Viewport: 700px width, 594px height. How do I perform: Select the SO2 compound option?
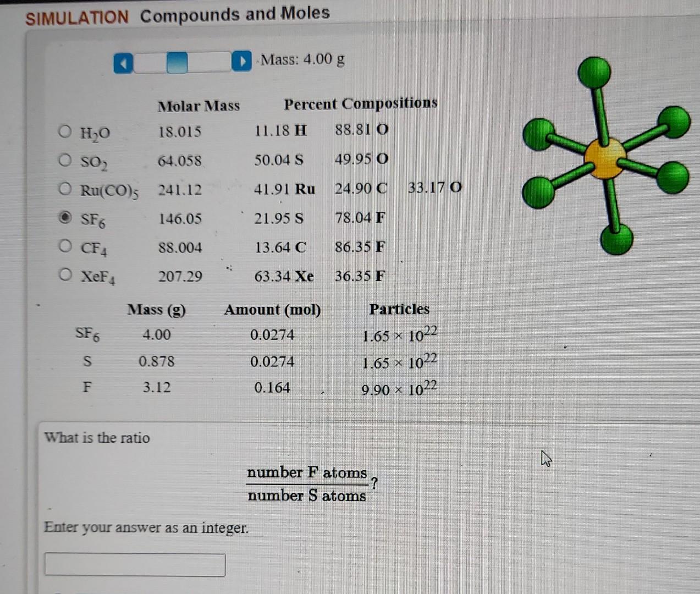pos(65,159)
